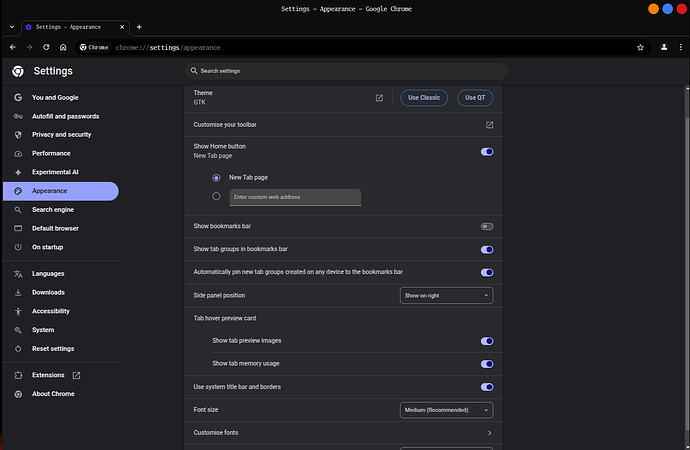Select the custom web address radio button
Viewport: 690px width, 450px height.
pos(216,196)
